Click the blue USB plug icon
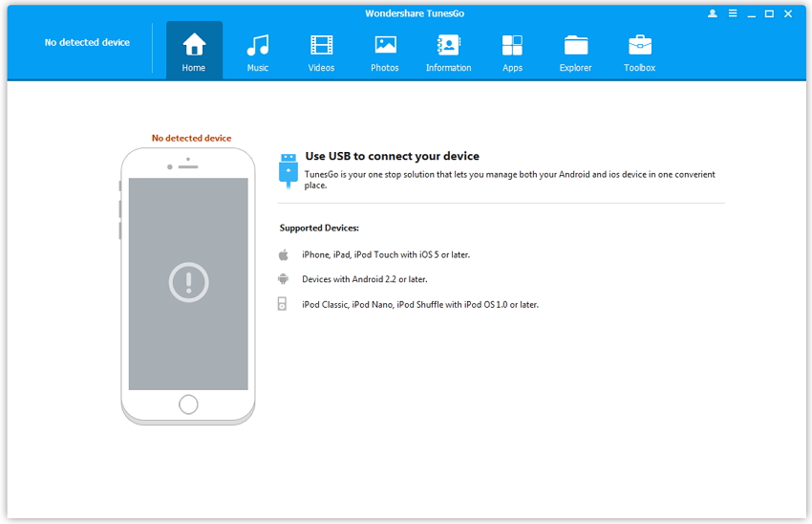 click(287, 168)
